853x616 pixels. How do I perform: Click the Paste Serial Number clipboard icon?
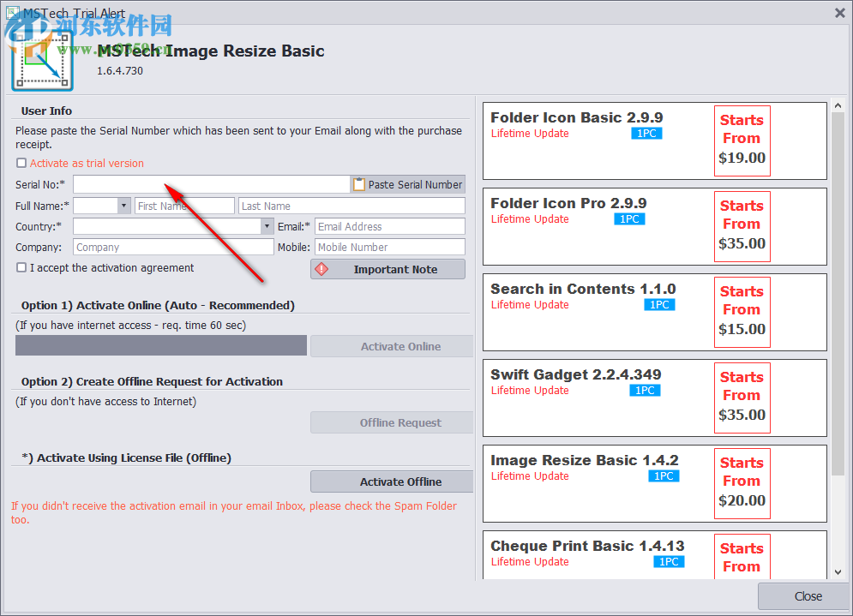(357, 183)
